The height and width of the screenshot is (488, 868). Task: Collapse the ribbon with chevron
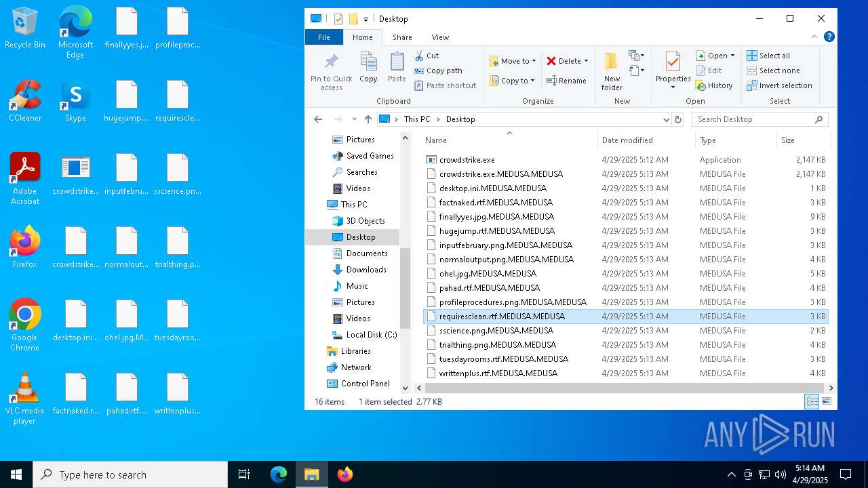[816, 37]
